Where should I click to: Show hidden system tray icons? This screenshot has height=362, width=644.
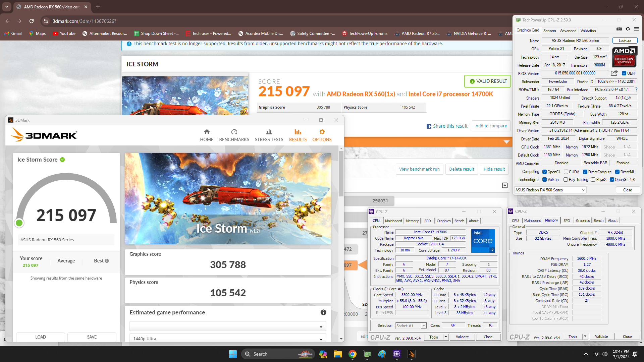[586, 354]
